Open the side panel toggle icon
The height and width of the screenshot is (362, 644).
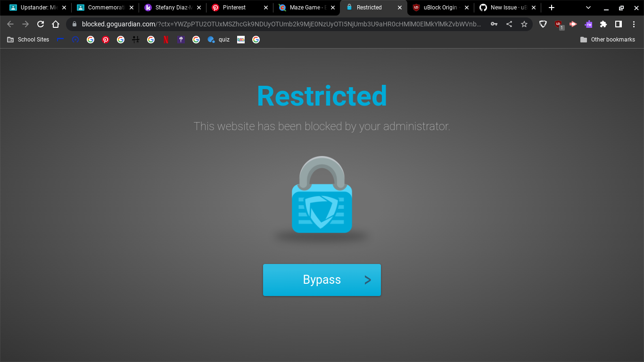[619, 24]
